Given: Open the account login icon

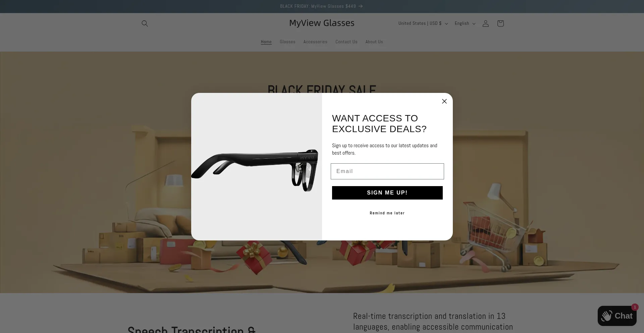Looking at the screenshot, I should (485, 23).
